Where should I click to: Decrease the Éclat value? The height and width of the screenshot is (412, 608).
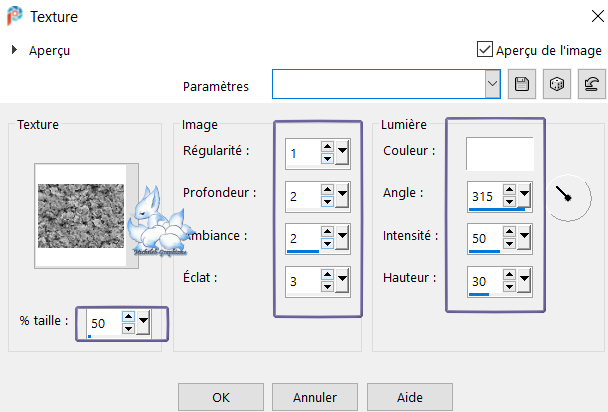327,287
